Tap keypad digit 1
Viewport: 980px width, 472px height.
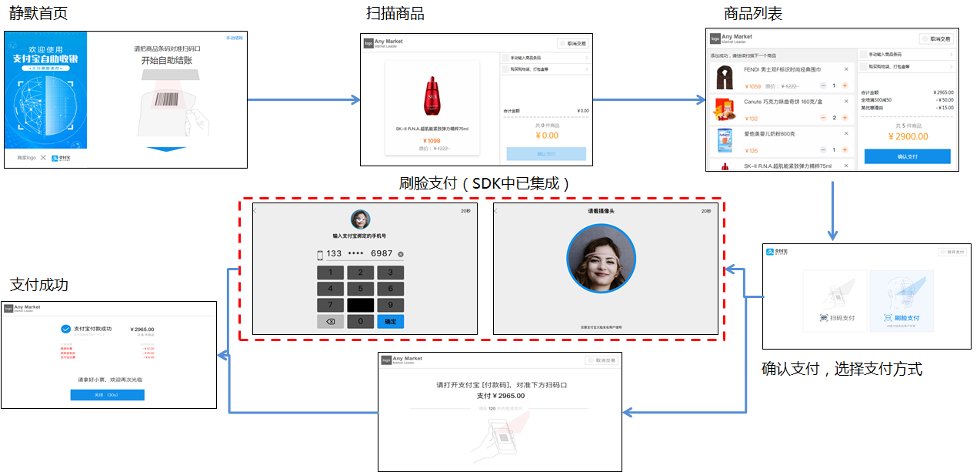[x=331, y=273]
